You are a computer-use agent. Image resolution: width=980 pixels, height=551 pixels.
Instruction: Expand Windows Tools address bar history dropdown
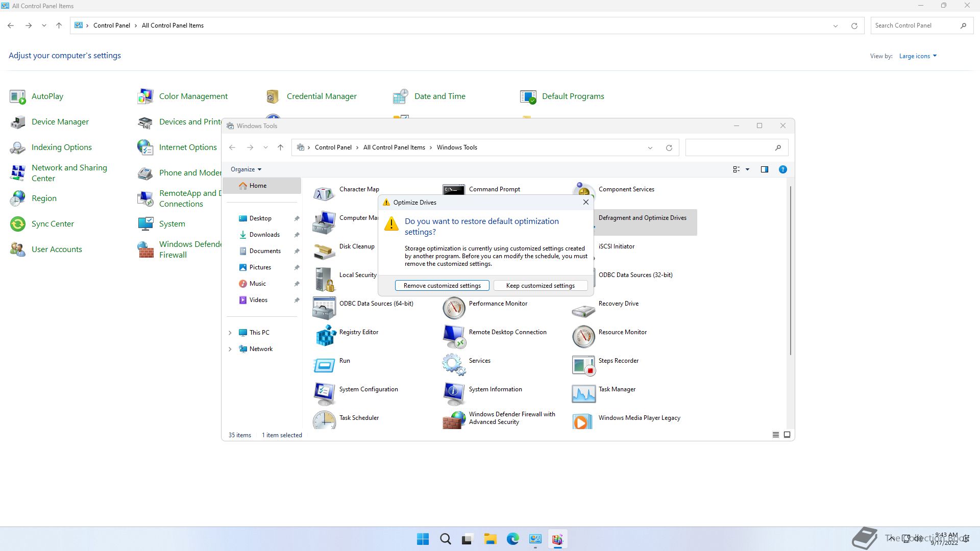point(650,147)
